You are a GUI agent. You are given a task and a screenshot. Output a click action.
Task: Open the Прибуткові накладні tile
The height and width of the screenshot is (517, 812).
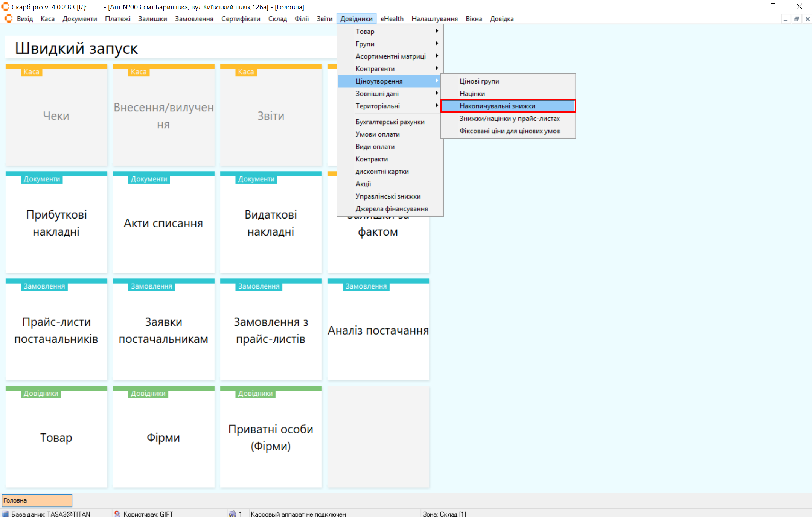[x=56, y=223]
